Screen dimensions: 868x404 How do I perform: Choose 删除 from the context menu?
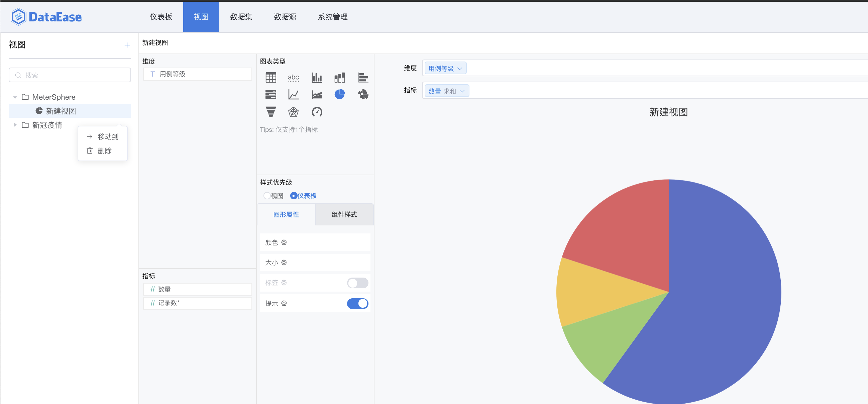tap(103, 150)
